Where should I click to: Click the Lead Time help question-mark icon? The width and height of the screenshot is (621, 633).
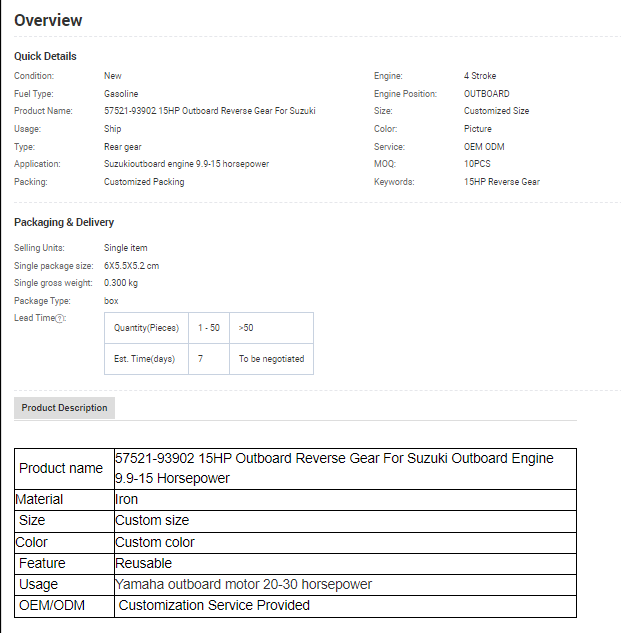tap(60, 319)
